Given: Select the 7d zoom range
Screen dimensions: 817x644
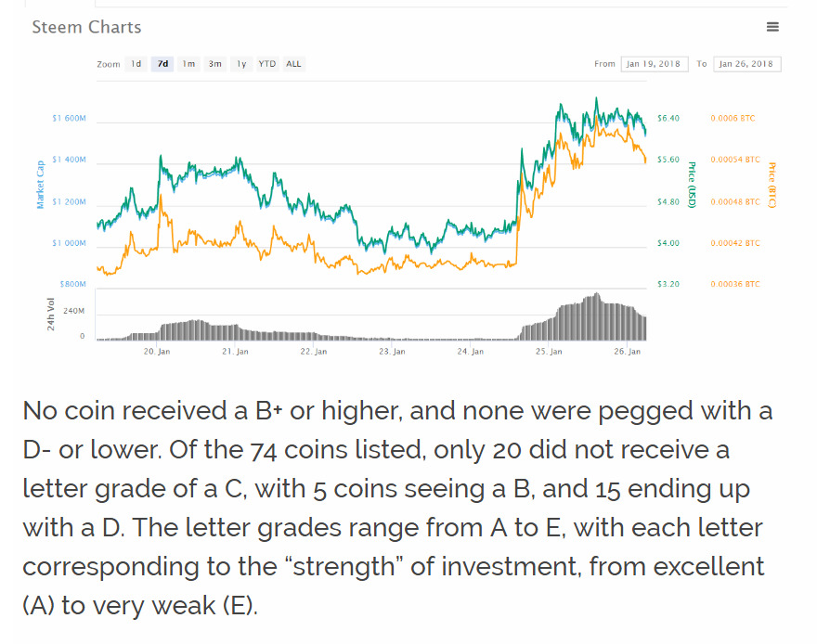Looking at the screenshot, I should point(162,64).
